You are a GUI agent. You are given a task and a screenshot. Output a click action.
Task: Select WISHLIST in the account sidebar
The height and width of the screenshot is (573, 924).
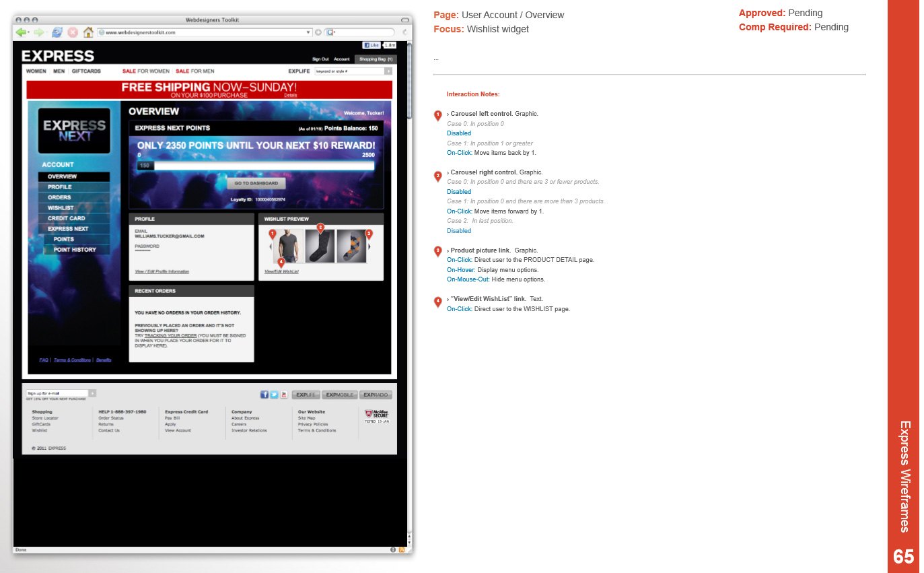74,208
